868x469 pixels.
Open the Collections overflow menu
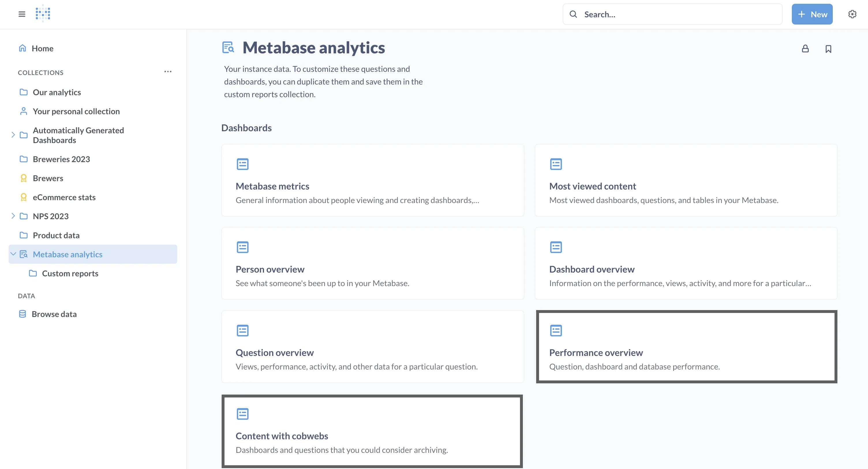168,72
